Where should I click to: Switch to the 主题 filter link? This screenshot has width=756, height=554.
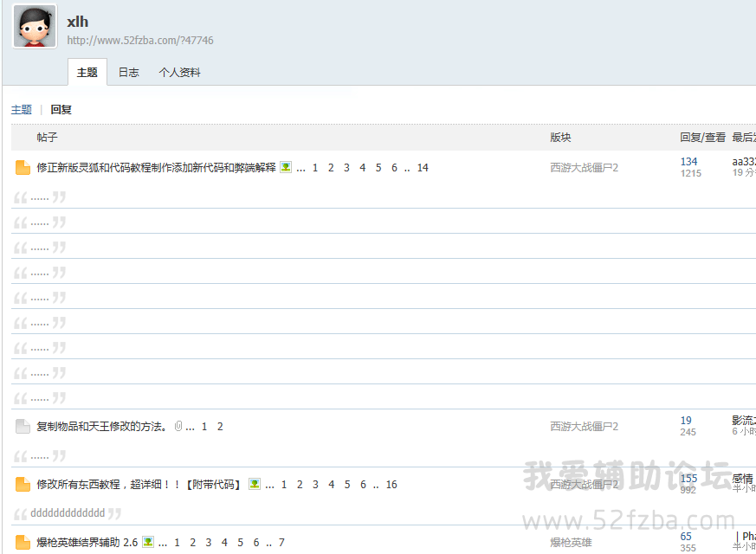click(22, 110)
